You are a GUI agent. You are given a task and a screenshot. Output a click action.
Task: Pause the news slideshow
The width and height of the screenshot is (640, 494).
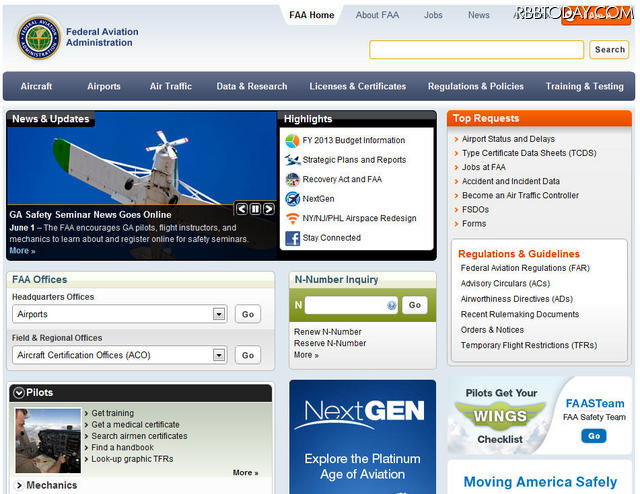[x=255, y=209]
